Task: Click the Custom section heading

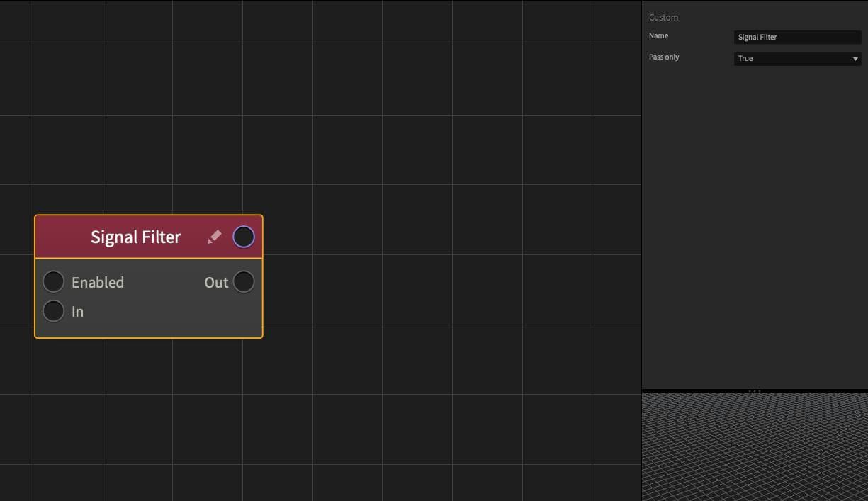Action: click(x=663, y=18)
